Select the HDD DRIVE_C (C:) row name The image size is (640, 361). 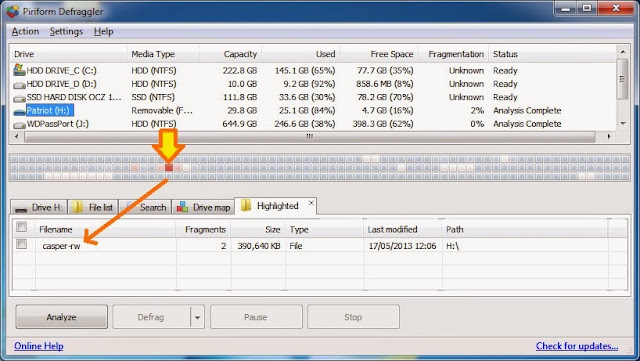pyautogui.click(x=62, y=70)
